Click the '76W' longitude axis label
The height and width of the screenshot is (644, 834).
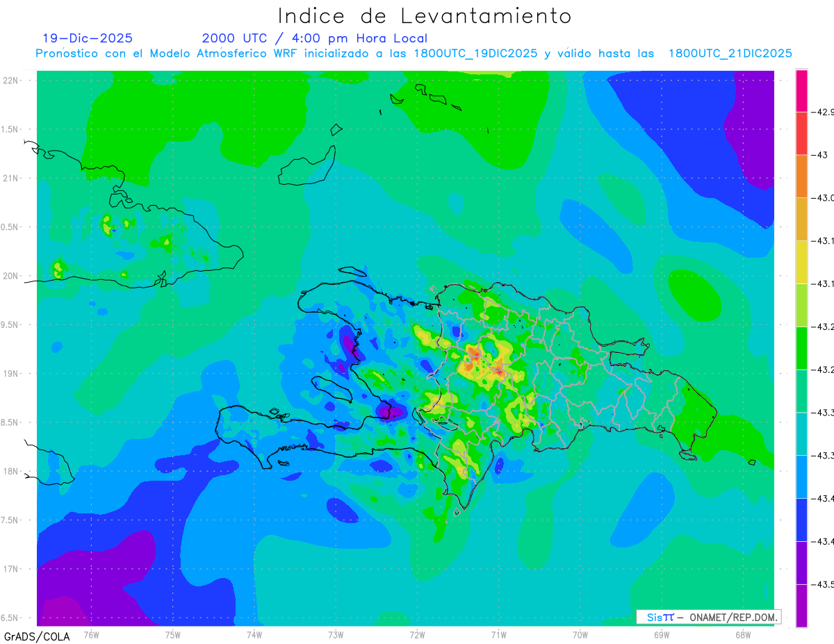pos(91,634)
